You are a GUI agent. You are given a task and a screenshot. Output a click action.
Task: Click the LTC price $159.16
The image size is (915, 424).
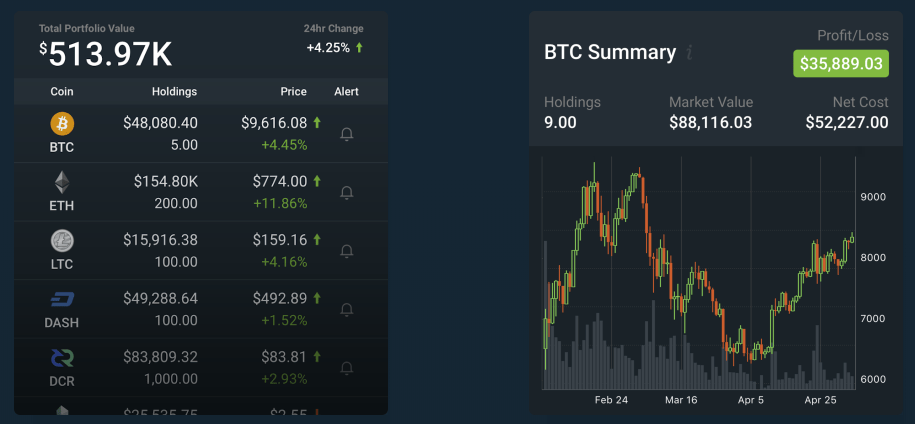280,240
